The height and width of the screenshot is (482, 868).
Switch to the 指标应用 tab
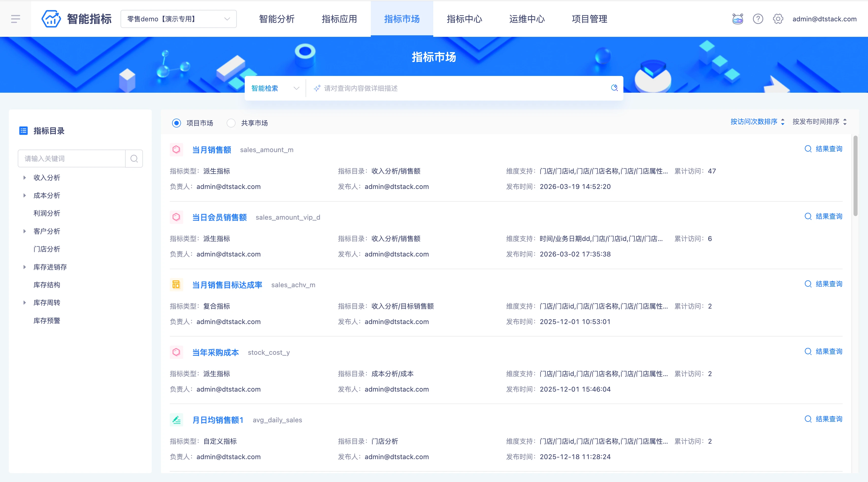[339, 19]
